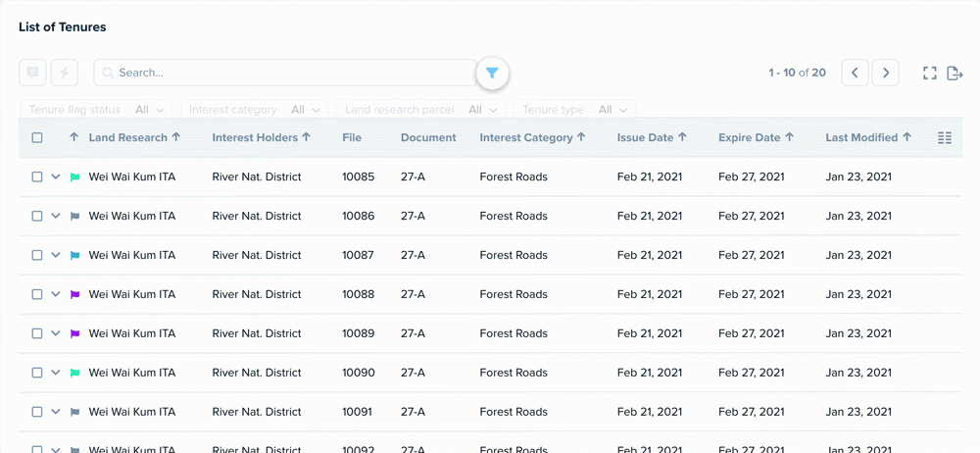This screenshot has height=453, width=980.
Task: Go to previous page of tenures
Action: coord(855,73)
